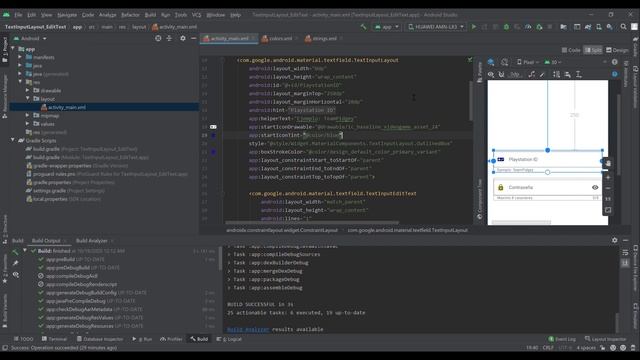Image resolution: width=640 pixels, height=360 pixels.
Task: Click the pin icon in Build panel
Action: (x=16, y=263)
